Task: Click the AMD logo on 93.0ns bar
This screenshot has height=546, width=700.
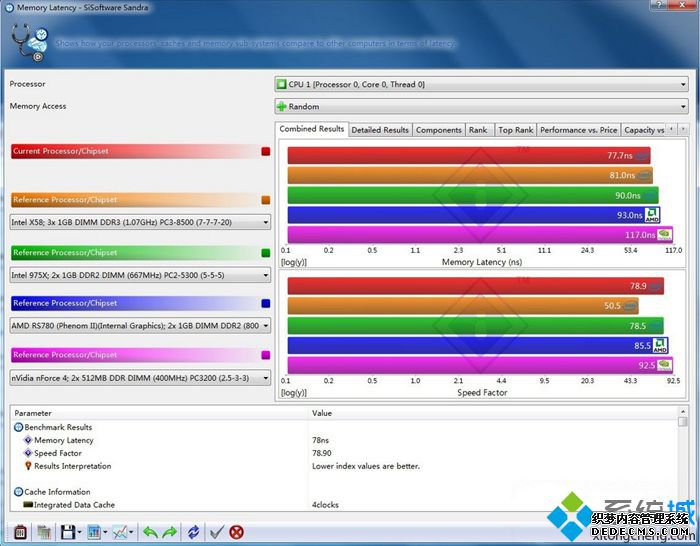Action: point(652,215)
